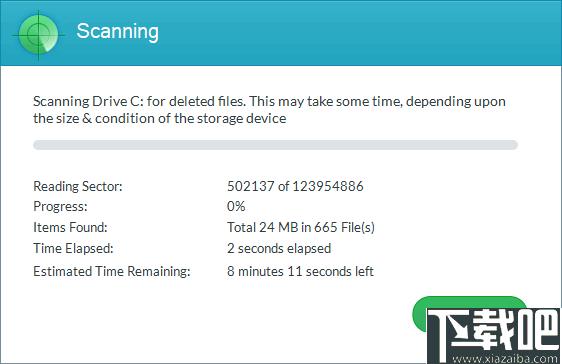This screenshot has width=562, height=364.
Task: Click the sector count 502137 of 123954886
Action: click(295, 186)
